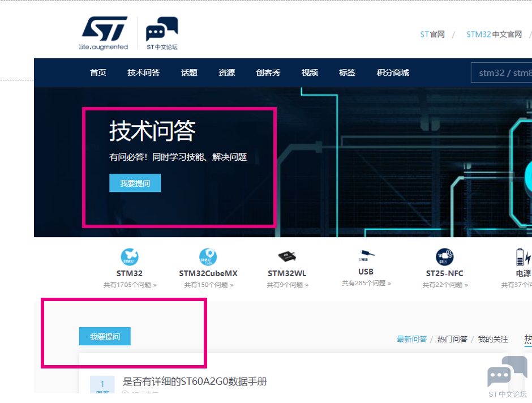Open the 电源 battery category icon
Screen dimensions: 532x403
point(523,257)
